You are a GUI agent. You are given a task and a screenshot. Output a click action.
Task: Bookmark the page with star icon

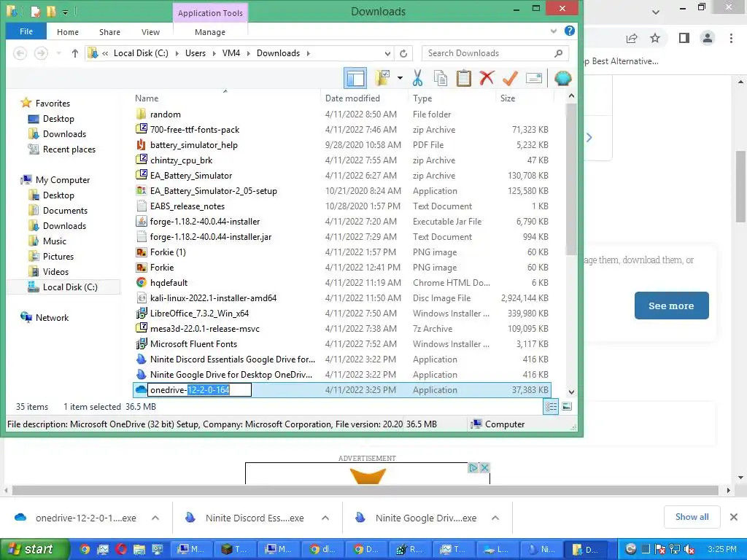(x=656, y=38)
